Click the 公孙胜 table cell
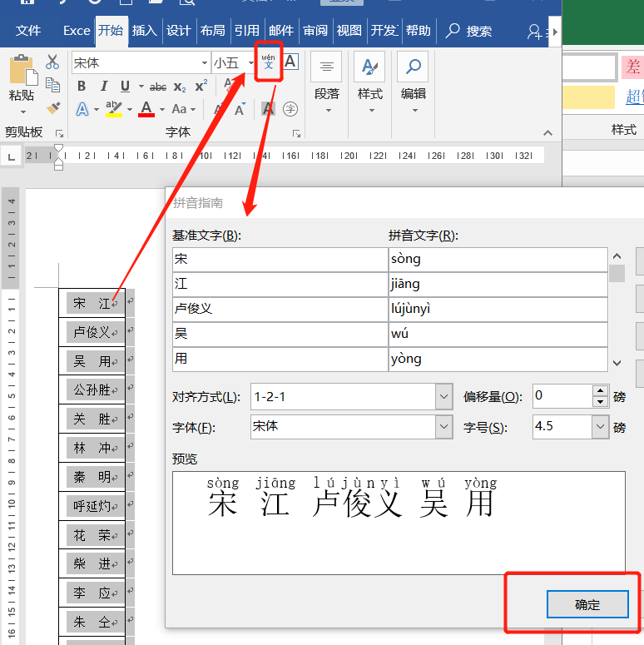The height and width of the screenshot is (645, 644). pyautogui.click(x=92, y=389)
